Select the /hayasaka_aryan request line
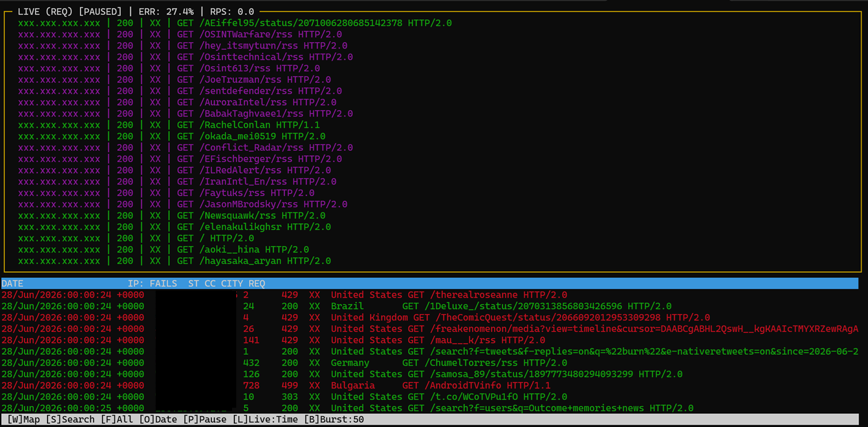 [174, 261]
